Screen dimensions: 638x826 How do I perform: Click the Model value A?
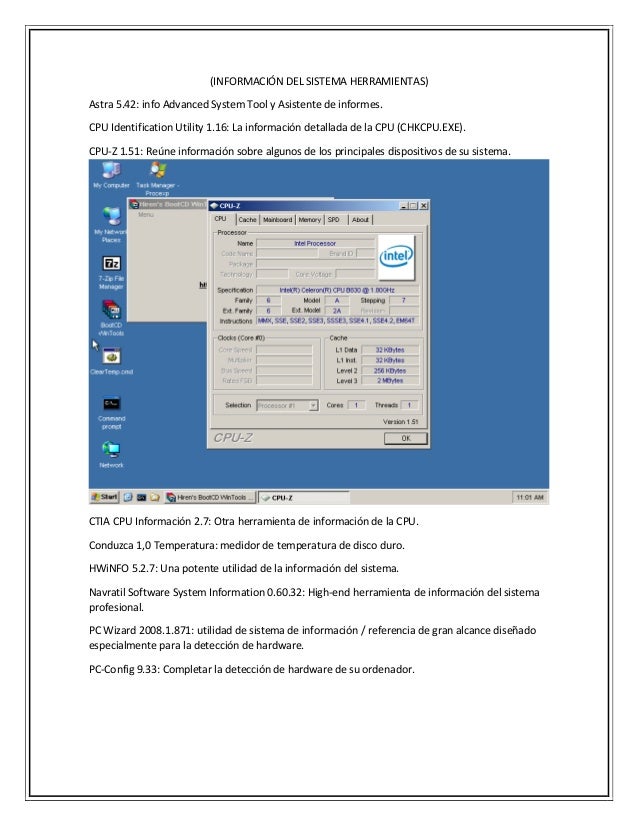[x=337, y=300]
